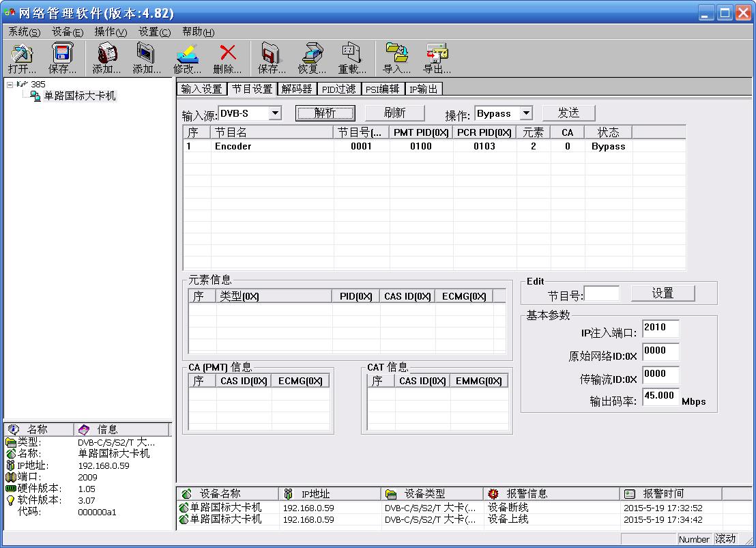Switch to the IP输出 tab
This screenshot has height=548, width=756.
tap(423, 89)
